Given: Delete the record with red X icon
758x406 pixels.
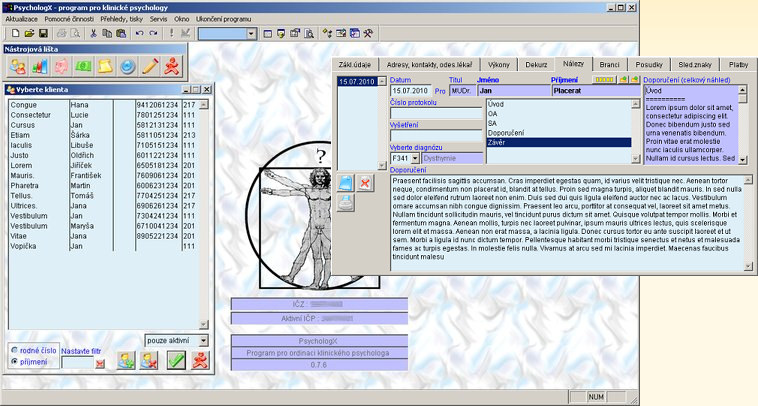Looking at the screenshot, I should coord(365,183).
